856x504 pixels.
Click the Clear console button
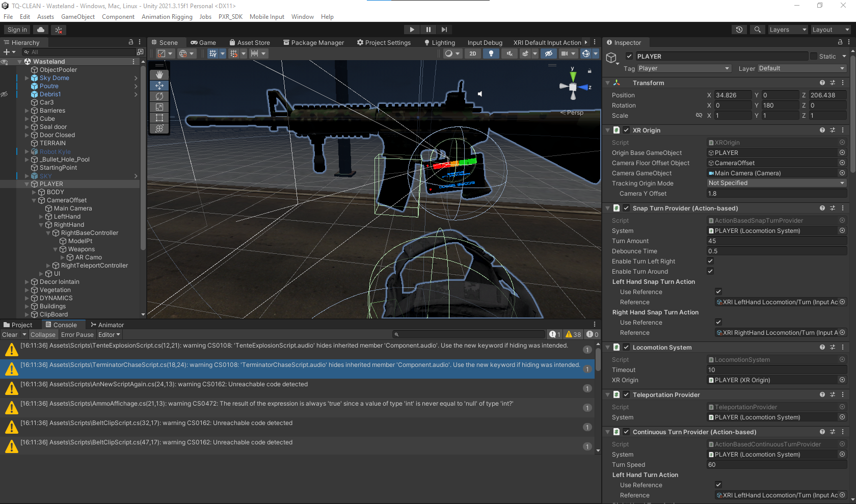10,335
